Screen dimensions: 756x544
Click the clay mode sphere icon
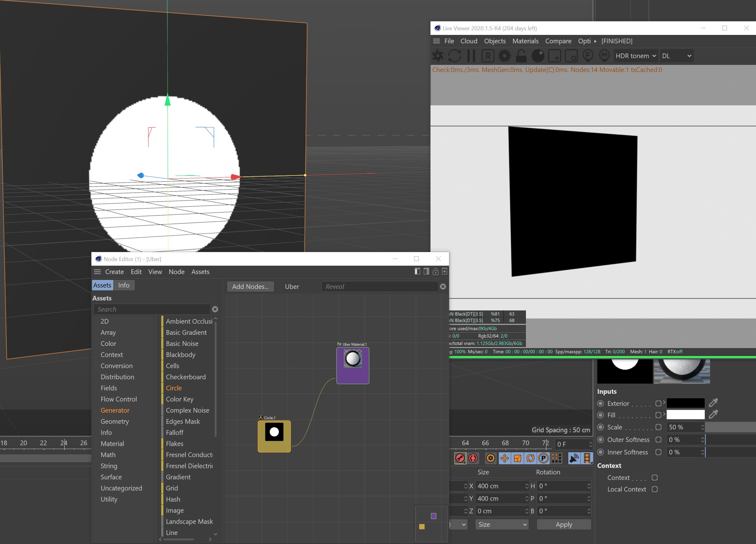538,56
